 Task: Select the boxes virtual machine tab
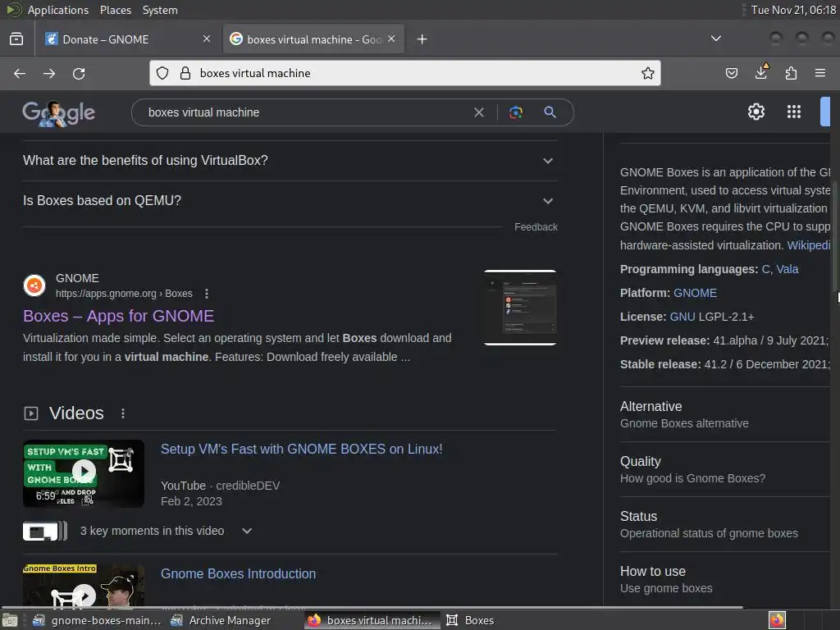point(313,39)
